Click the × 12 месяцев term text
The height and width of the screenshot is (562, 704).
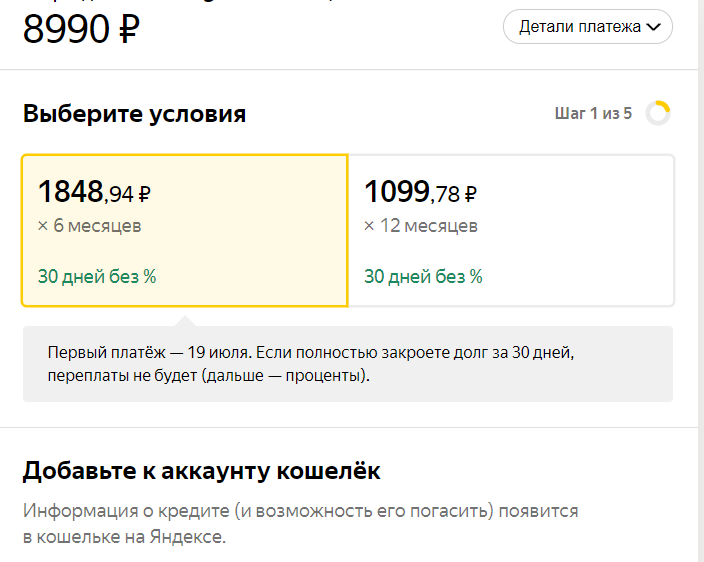click(x=421, y=226)
